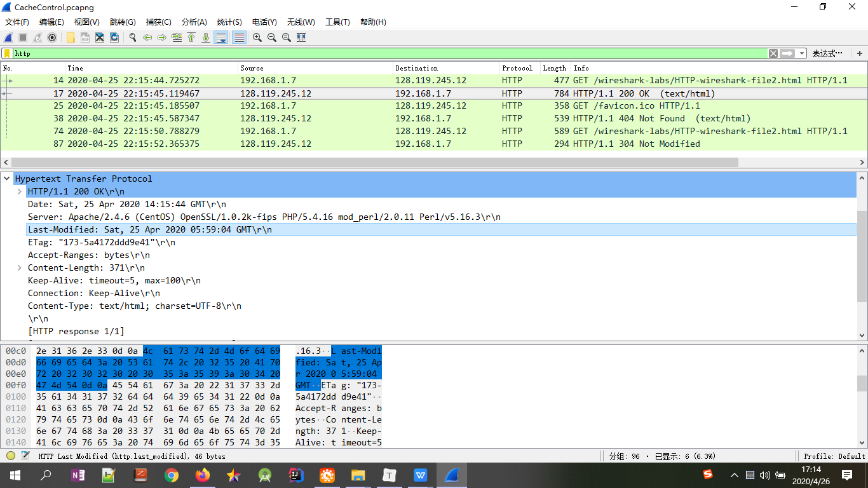Click the packet details vertical scrollbar
This screenshot has height=488, width=868.
pyautogui.click(x=862, y=255)
